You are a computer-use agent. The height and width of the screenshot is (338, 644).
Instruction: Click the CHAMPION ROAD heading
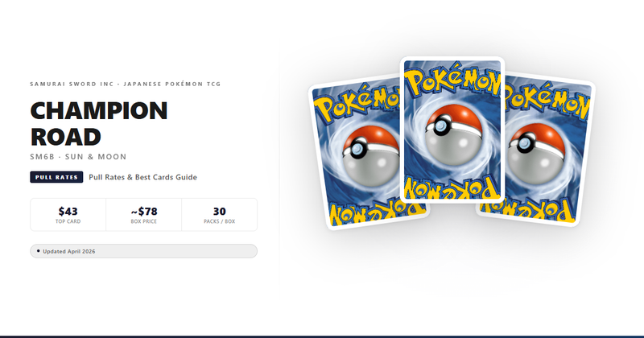(x=99, y=124)
